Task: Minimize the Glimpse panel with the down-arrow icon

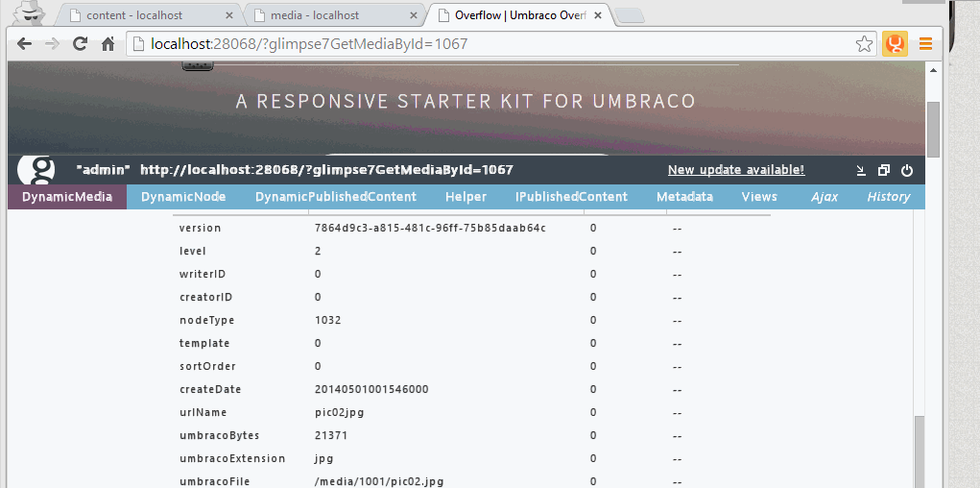Action: coord(861,170)
